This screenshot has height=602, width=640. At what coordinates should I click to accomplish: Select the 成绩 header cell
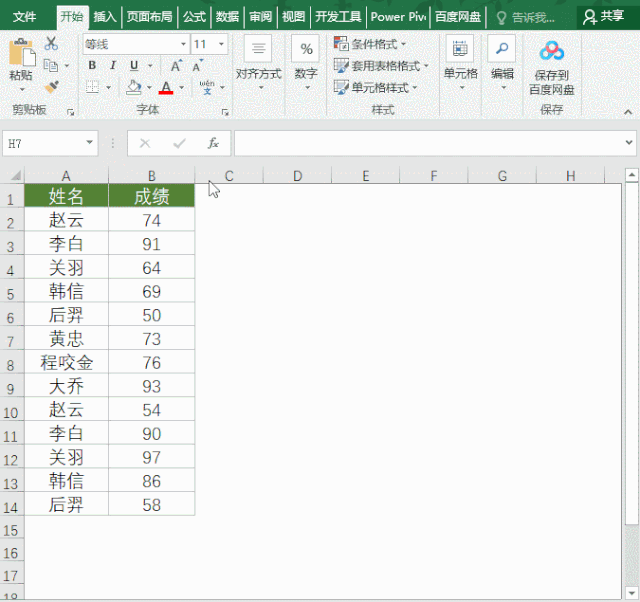point(151,195)
